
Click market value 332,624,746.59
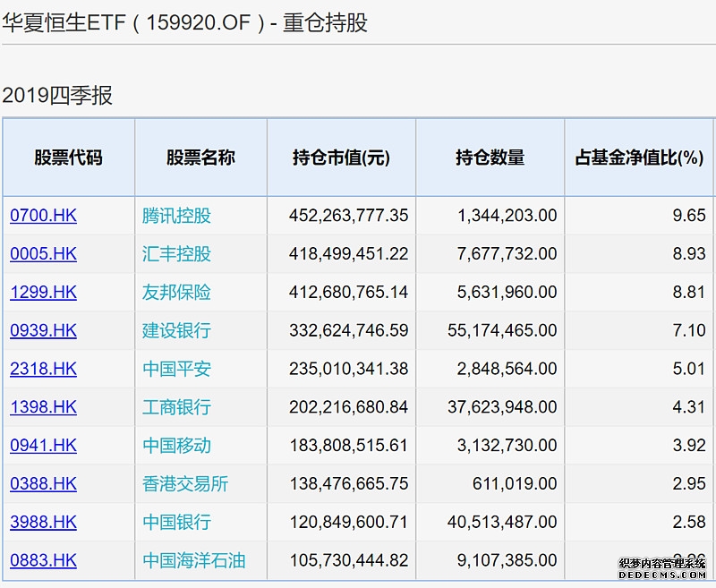[x=348, y=330]
